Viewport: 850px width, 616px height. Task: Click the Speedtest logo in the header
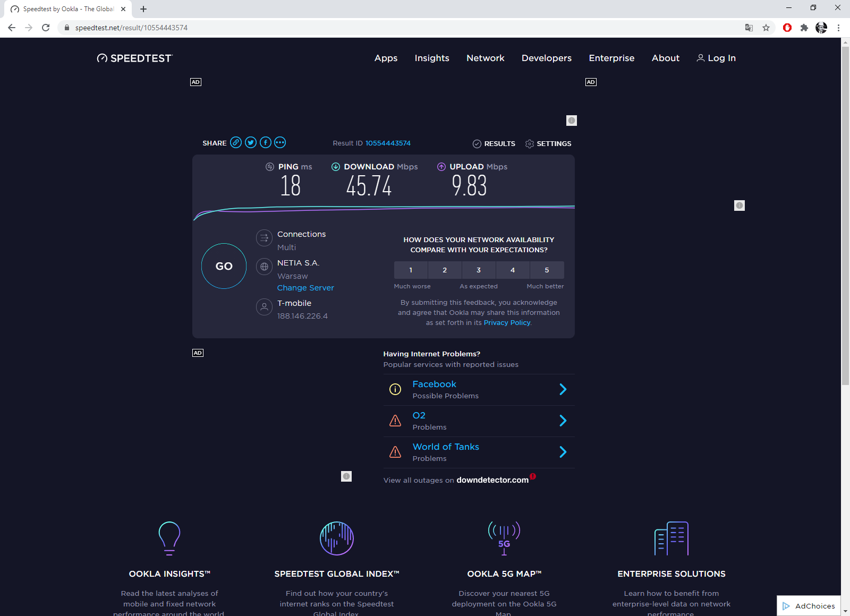[x=135, y=58]
